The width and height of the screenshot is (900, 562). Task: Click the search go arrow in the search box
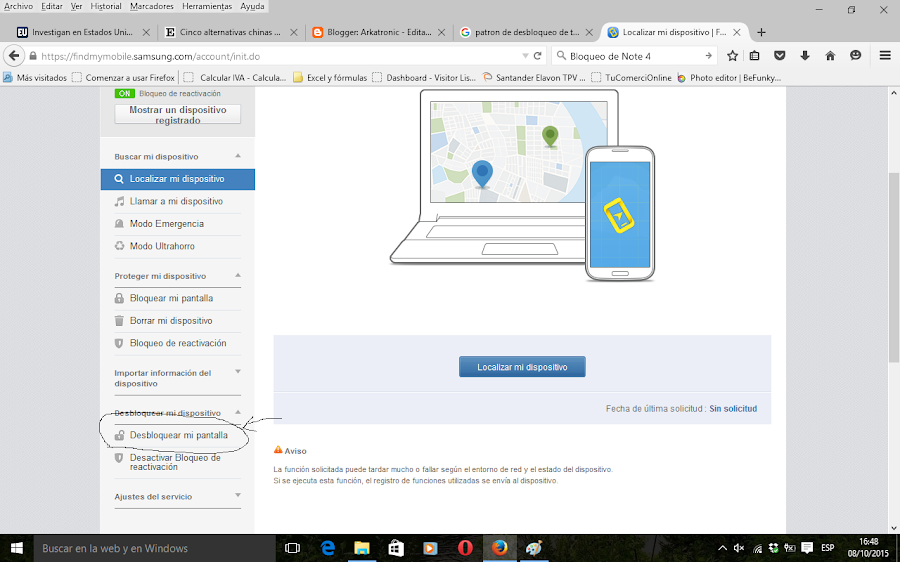point(708,56)
